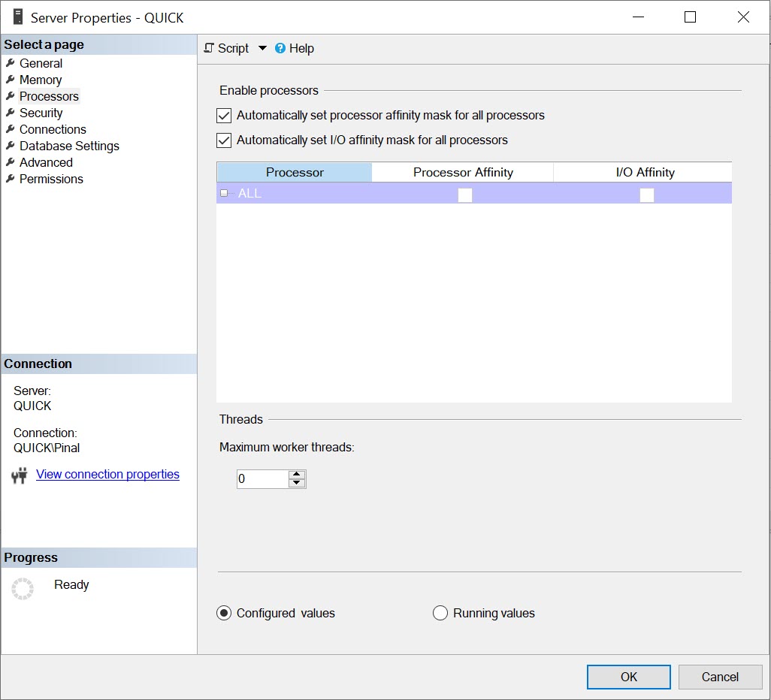Click View connection properties link
771x700 pixels.
(x=107, y=475)
